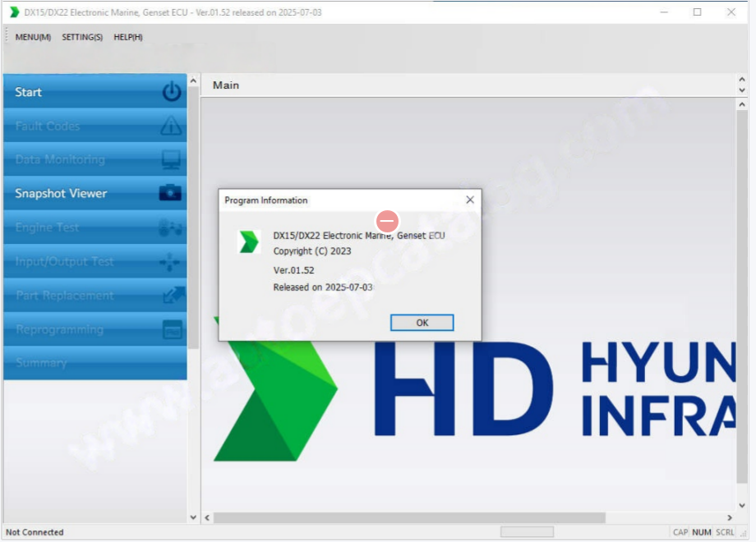Click the Reprogramming icon in sidebar

pyautogui.click(x=172, y=329)
